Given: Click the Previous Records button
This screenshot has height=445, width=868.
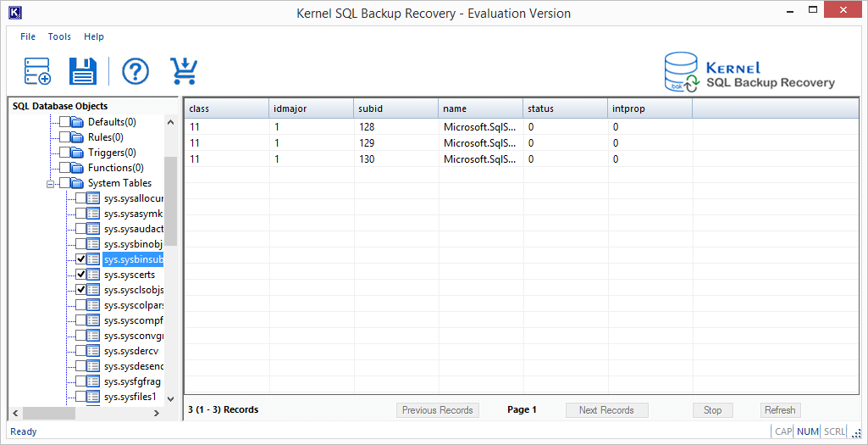Looking at the screenshot, I should click(437, 410).
